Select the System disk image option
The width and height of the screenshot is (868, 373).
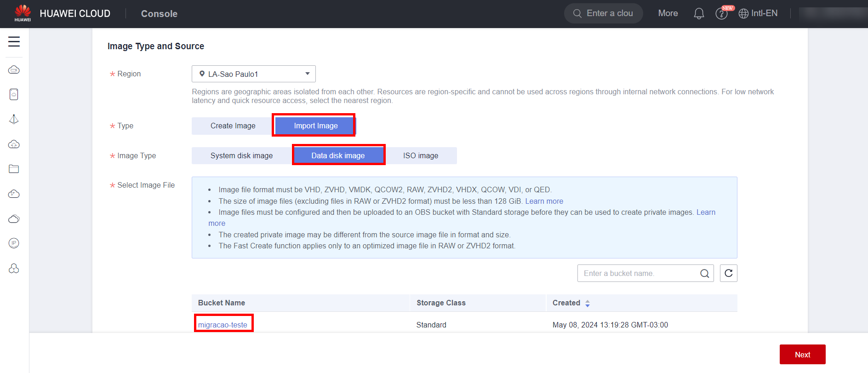241,156
